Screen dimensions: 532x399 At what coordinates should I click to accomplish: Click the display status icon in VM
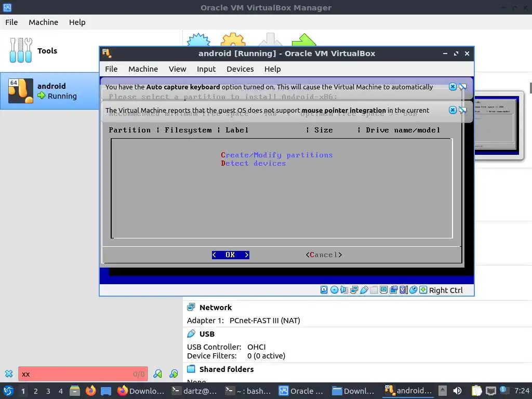pyautogui.click(x=384, y=290)
